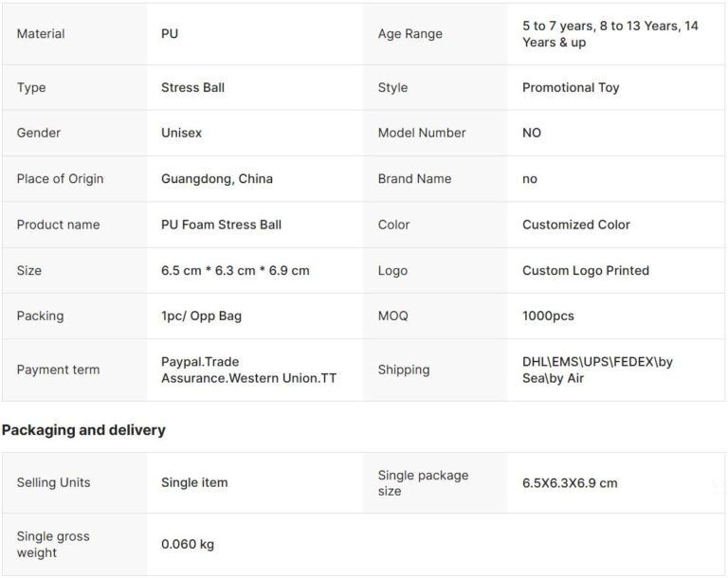Click the MOQ value "1000pcs"
728x578 pixels.
tap(548, 316)
